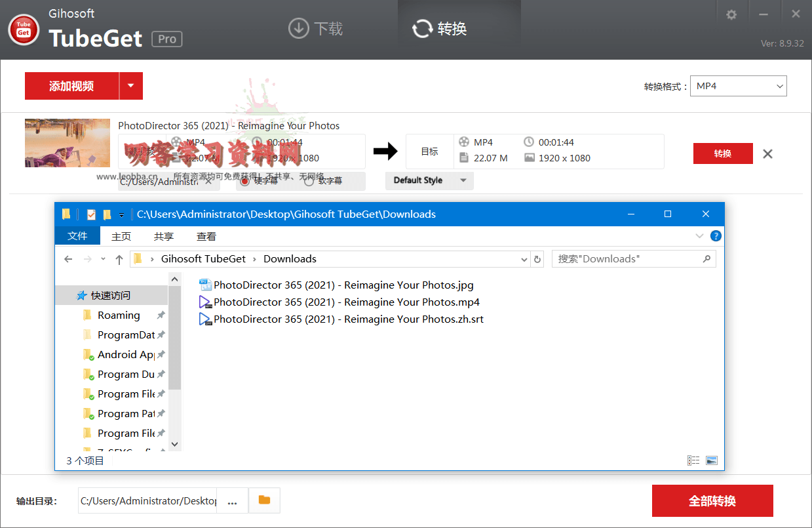Click the red 转换 button for the video

[x=722, y=153]
